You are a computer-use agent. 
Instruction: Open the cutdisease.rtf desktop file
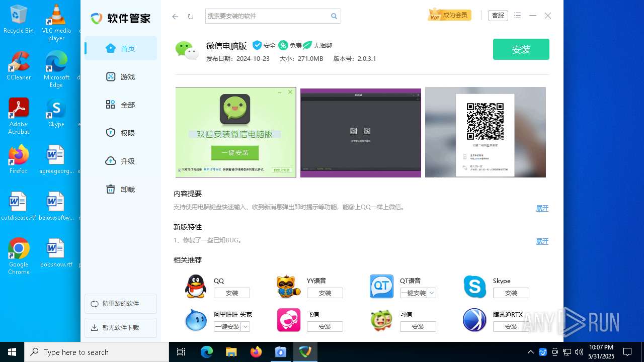coord(19,206)
